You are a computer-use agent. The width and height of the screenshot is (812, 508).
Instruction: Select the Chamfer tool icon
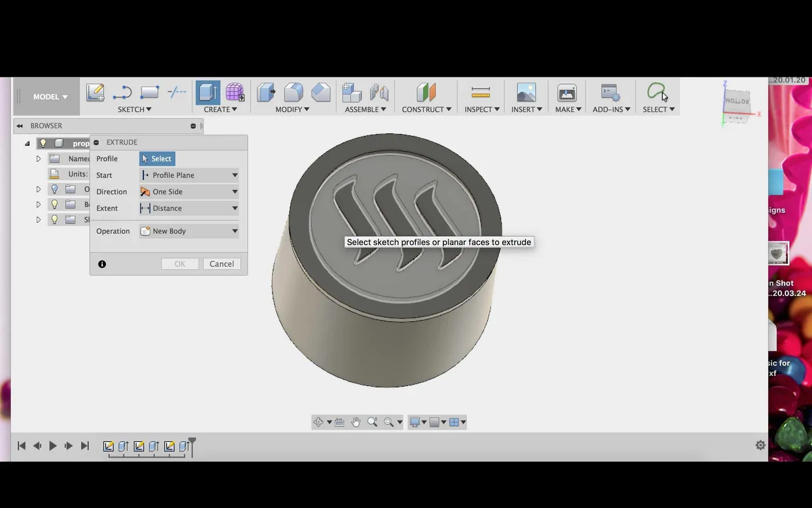click(x=320, y=93)
